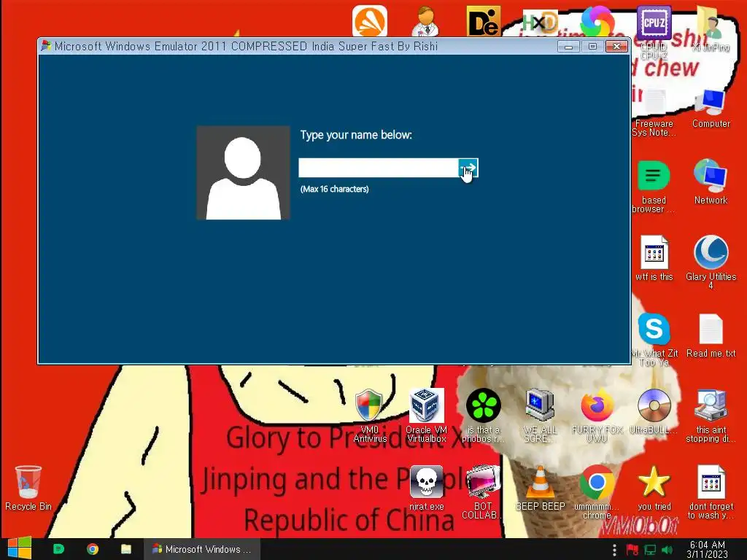The width and height of the screenshot is (747, 560).
Task: Launch the Skype desktop icon
Action: point(654,339)
